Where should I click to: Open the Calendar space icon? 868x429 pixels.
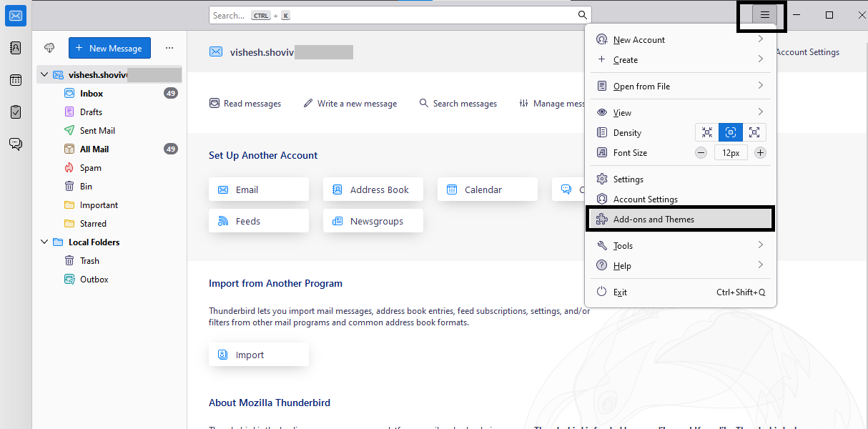[16, 80]
